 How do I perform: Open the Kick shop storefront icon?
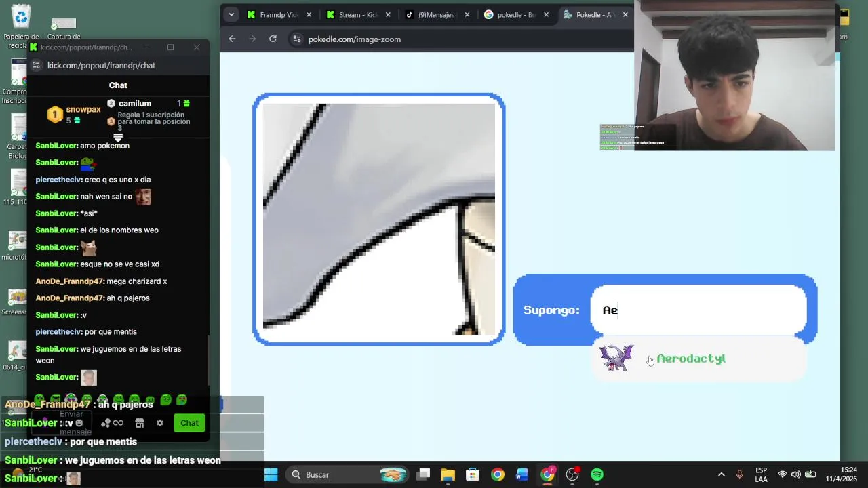point(140,423)
